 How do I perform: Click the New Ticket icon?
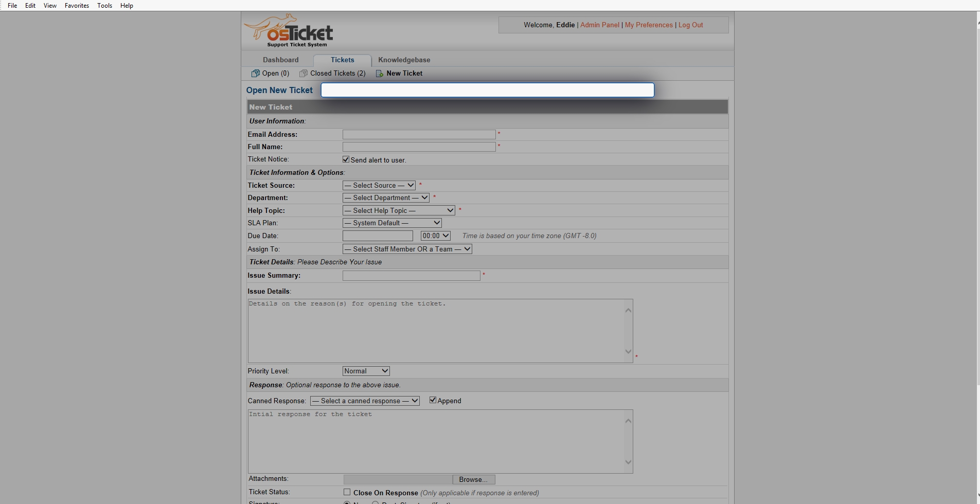(380, 74)
